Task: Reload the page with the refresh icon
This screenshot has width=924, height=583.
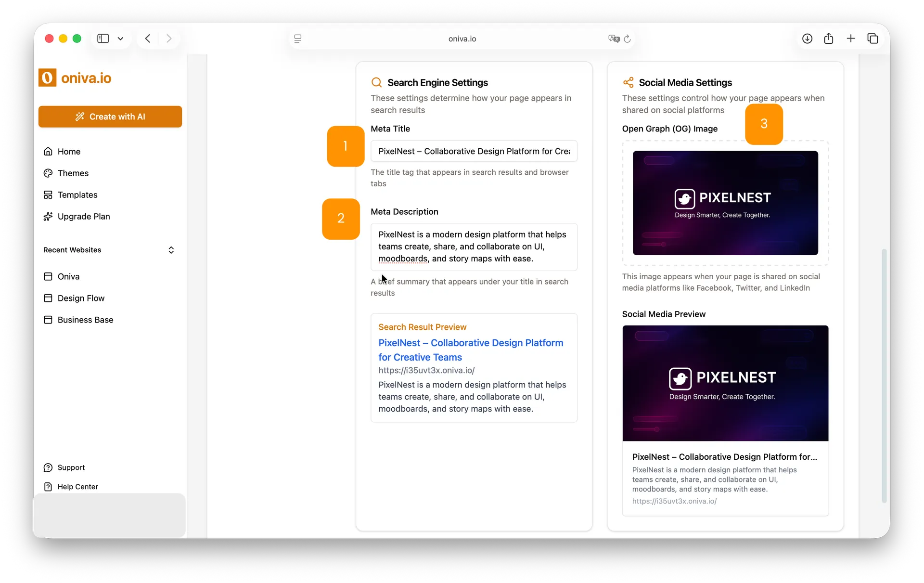Action: [x=628, y=39]
